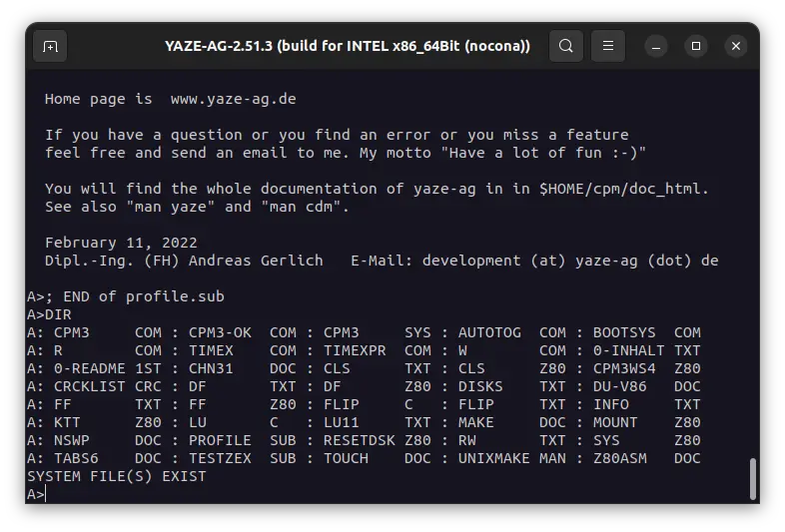The width and height of the screenshot is (785, 532).
Task: Click the file name MAKE
Action: [x=475, y=422]
